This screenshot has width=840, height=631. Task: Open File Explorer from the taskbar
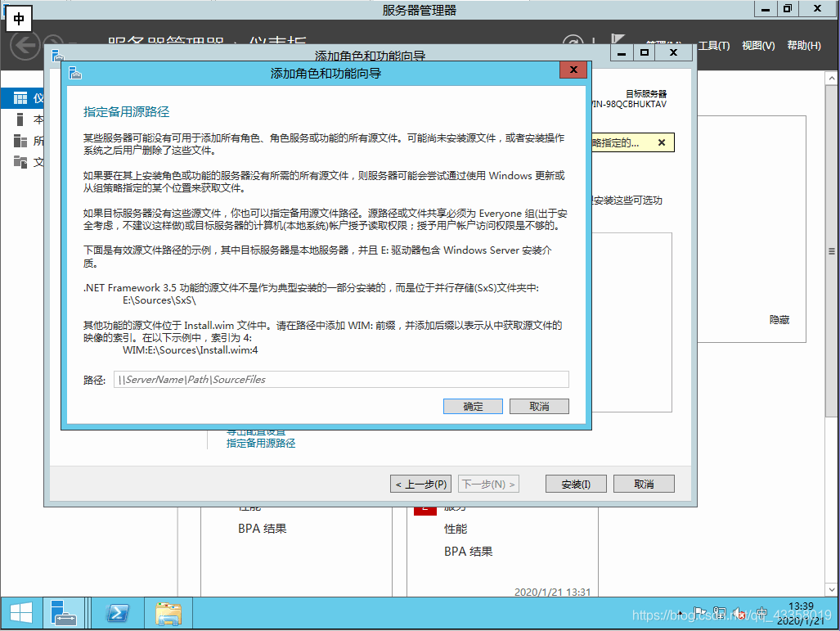point(168,613)
